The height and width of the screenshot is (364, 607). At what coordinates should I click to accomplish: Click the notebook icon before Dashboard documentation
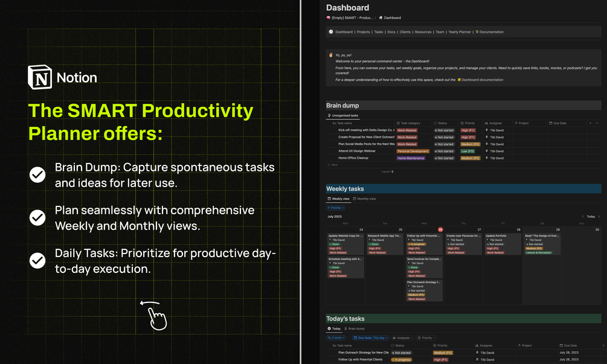459,80
